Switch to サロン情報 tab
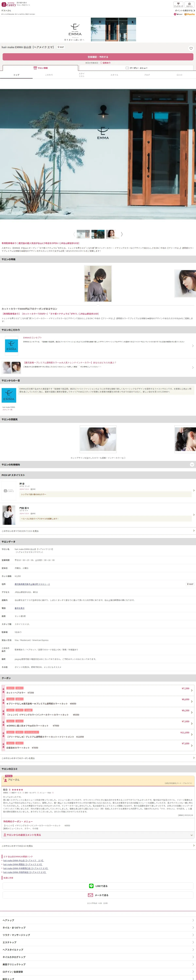Image resolution: width=196 pixels, height=980 pixels. pyautogui.click(x=41, y=68)
